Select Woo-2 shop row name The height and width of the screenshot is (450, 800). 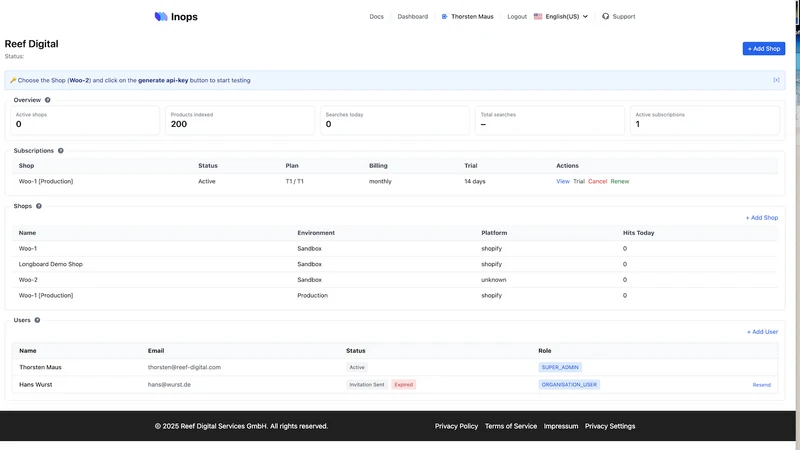(28, 280)
